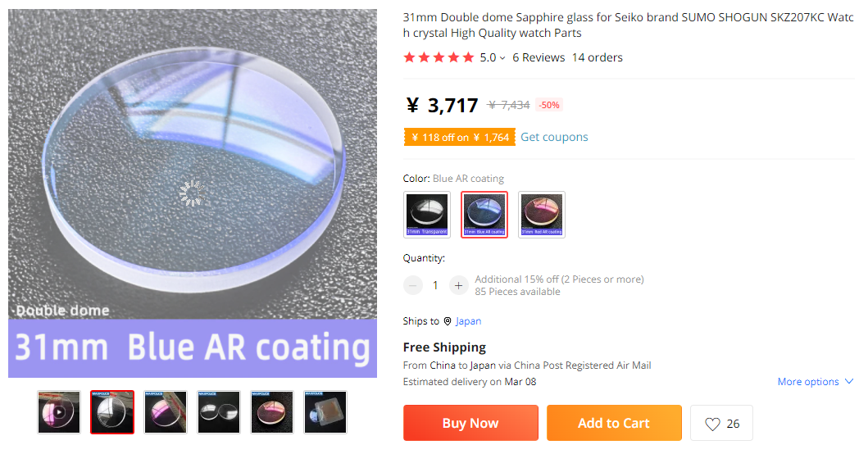
Task: View the two-crystals thumbnail image
Action: click(x=219, y=412)
